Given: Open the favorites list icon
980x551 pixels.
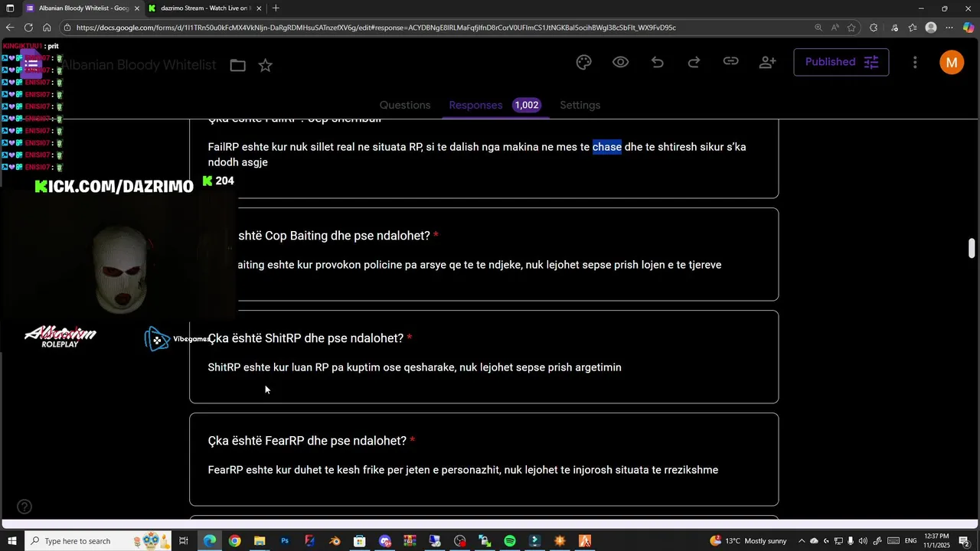Looking at the screenshot, I should 913,28.
